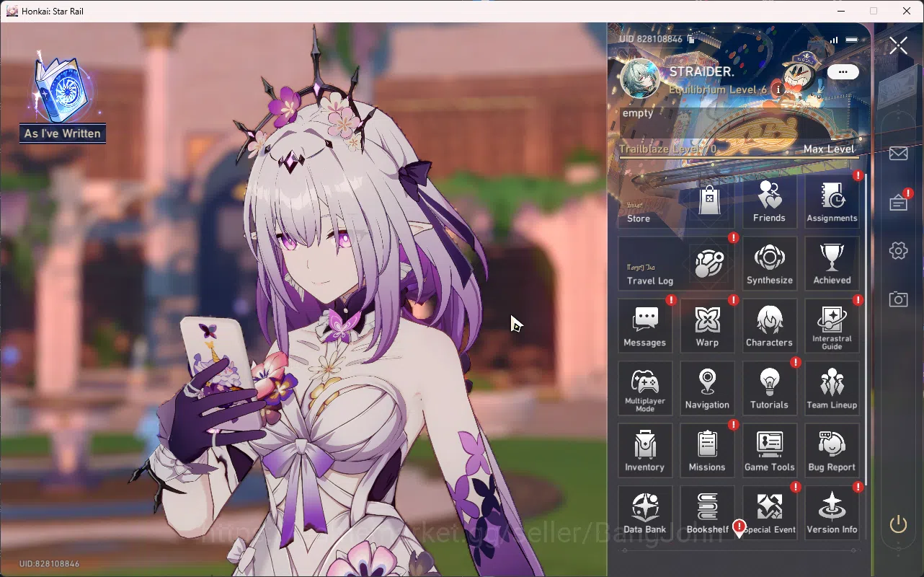Launch camera photo mode
Image resolution: width=924 pixels, height=577 pixels.
pos(898,299)
